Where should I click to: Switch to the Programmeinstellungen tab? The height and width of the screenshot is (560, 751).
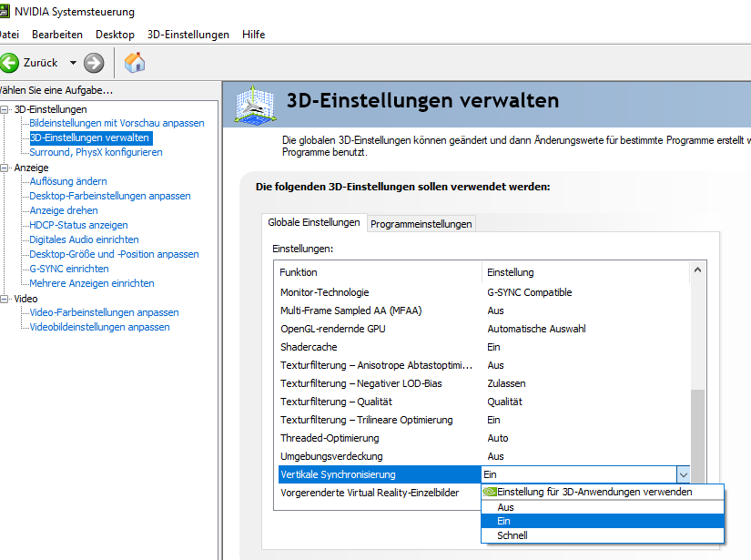421,224
